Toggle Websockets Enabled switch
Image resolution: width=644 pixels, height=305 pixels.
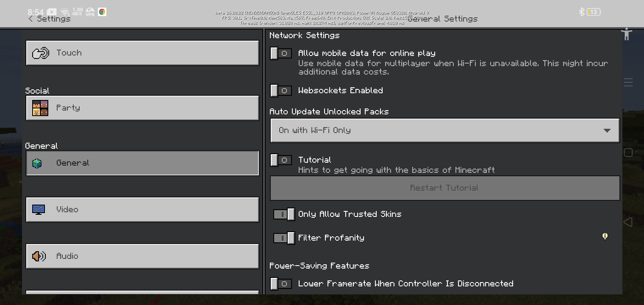point(281,91)
